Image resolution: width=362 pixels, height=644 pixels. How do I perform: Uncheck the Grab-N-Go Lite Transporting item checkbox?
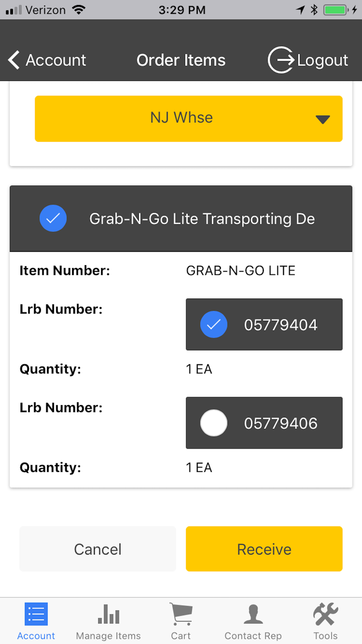[x=53, y=218]
